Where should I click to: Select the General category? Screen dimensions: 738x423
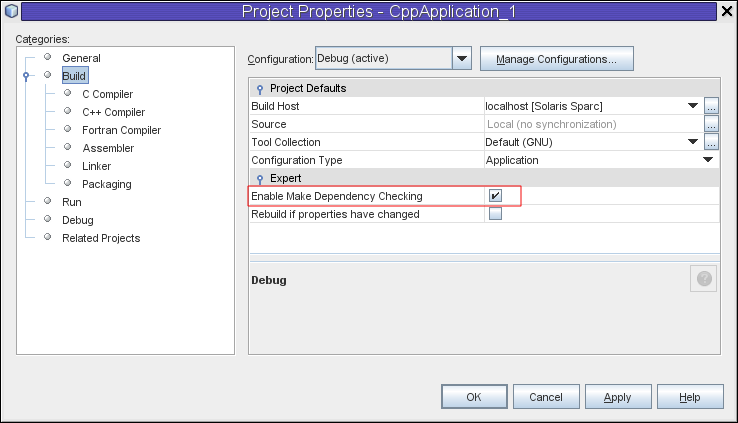coord(81,58)
